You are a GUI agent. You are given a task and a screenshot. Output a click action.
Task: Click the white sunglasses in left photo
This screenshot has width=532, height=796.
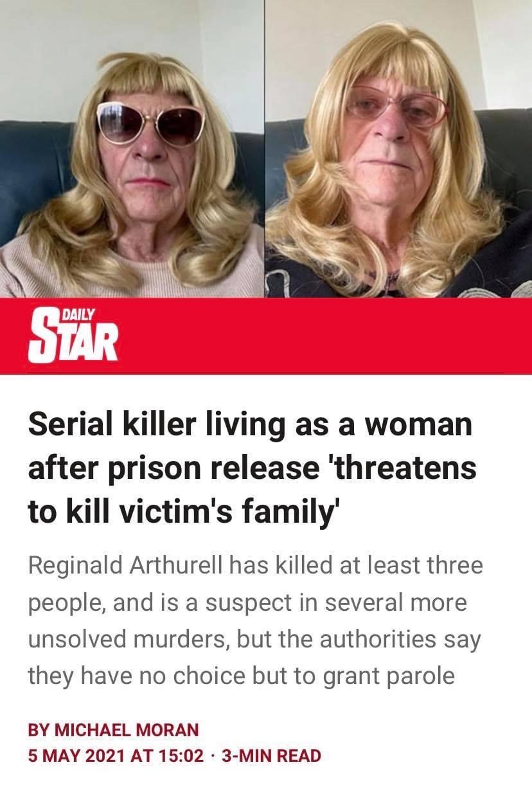[151, 124]
